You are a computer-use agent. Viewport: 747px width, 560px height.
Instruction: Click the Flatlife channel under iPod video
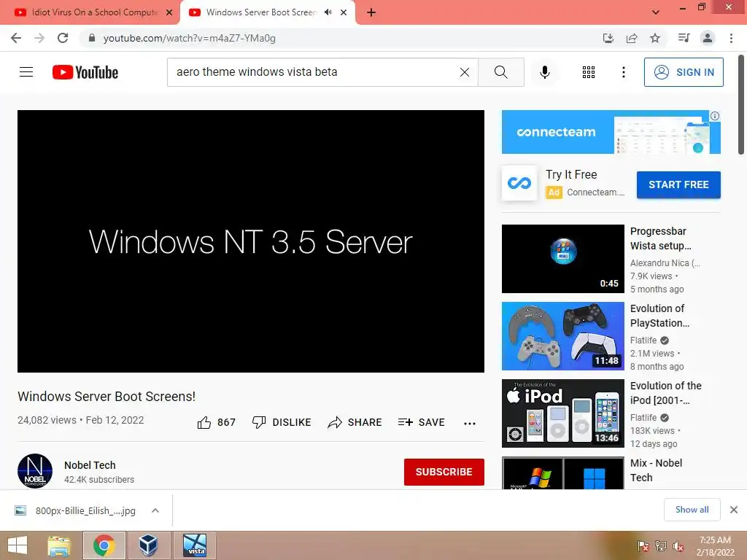tap(643, 418)
